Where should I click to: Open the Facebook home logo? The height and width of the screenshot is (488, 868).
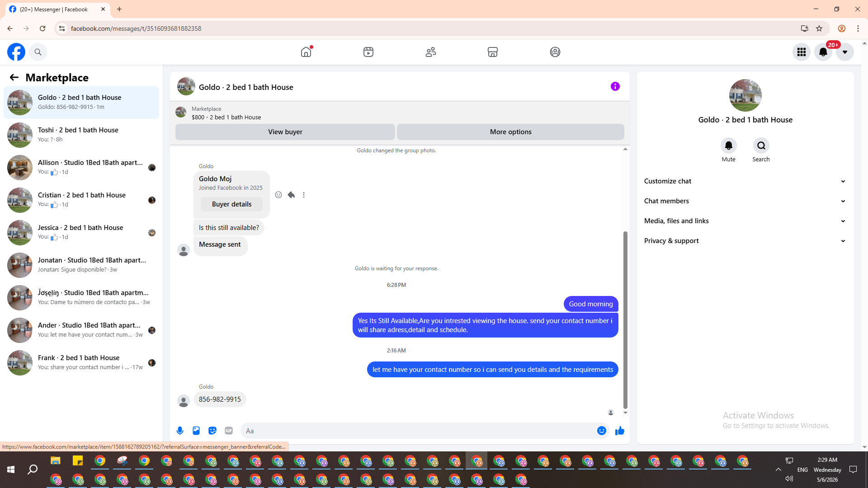(x=16, y=52)
